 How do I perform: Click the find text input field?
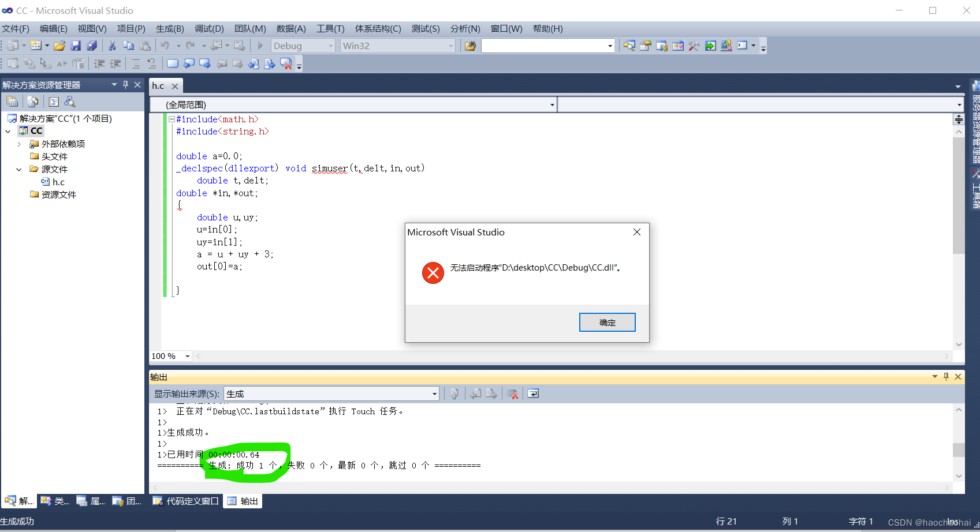tap(543, 46)
